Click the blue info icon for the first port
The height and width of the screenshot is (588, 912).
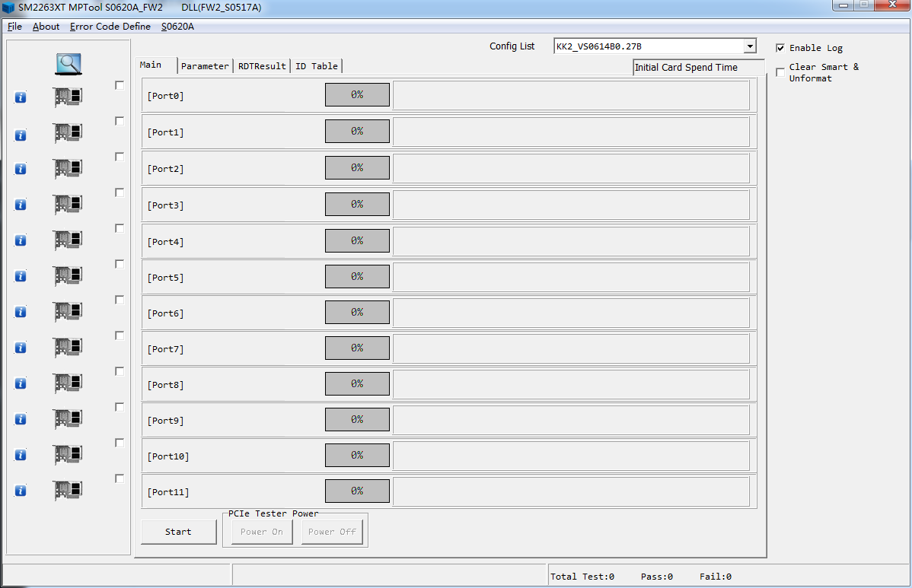21,97
